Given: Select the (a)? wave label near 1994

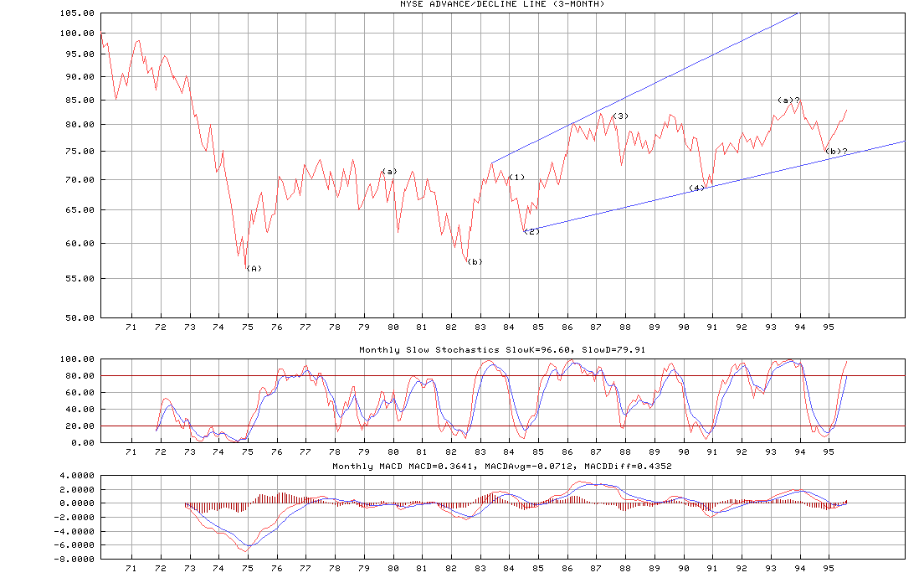Looking at the screenshot, I should pyautogui.click(x=789, y=101).
